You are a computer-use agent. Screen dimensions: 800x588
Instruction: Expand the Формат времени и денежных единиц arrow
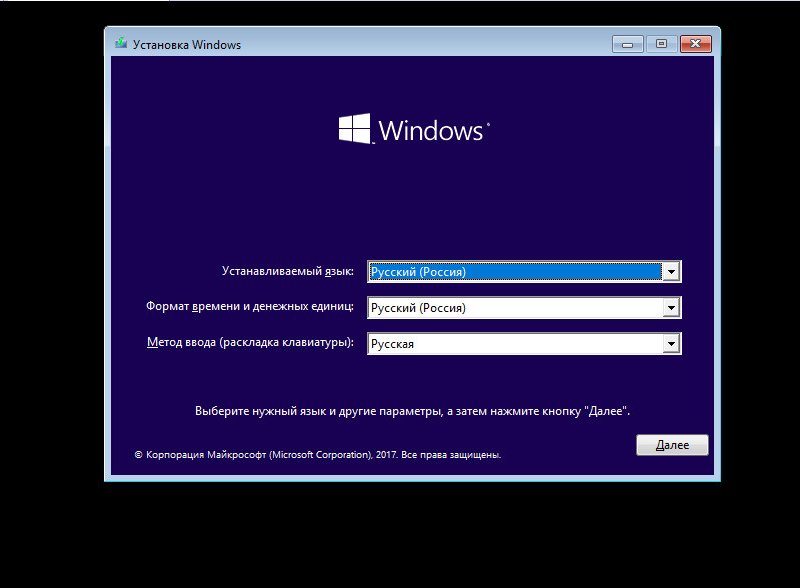pos(671,307)
